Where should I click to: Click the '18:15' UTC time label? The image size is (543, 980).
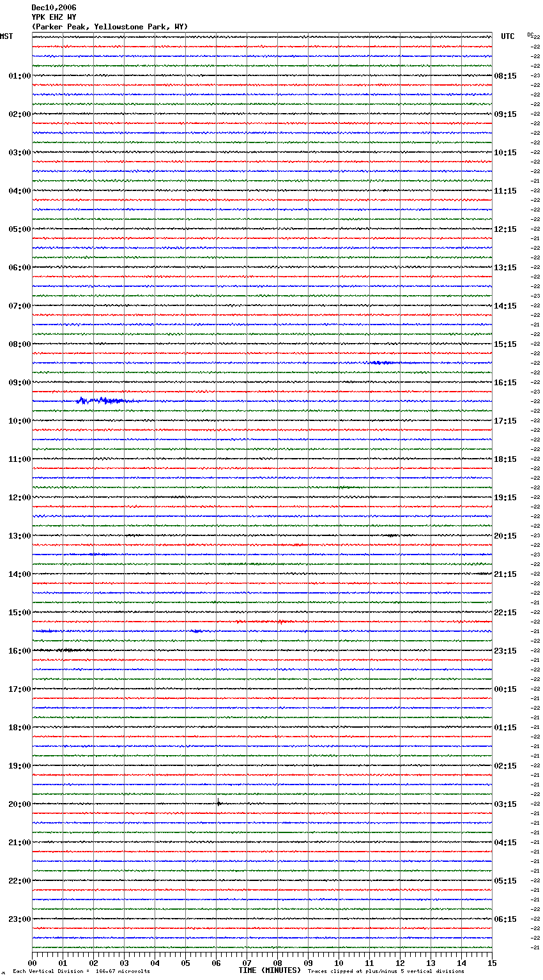505,459
